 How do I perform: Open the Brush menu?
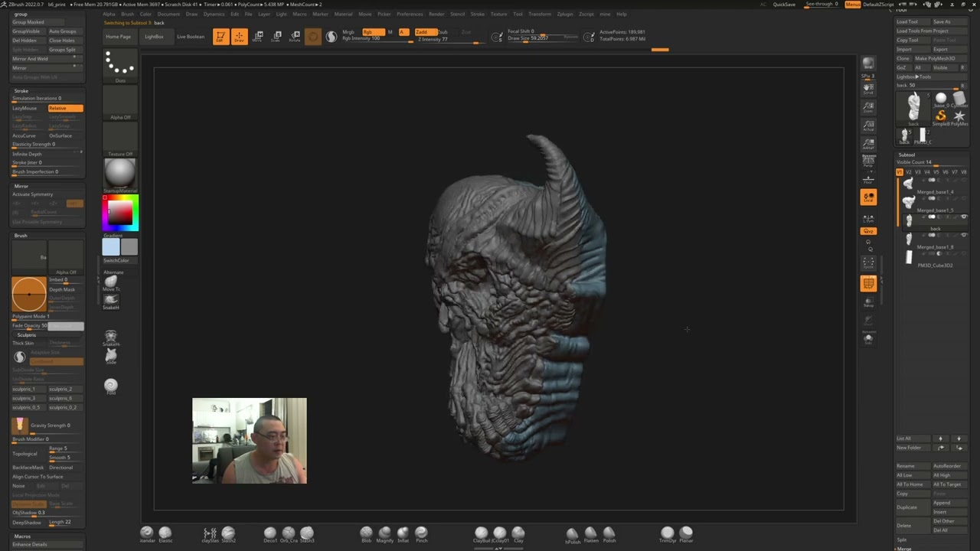click(x=127, y=14)
